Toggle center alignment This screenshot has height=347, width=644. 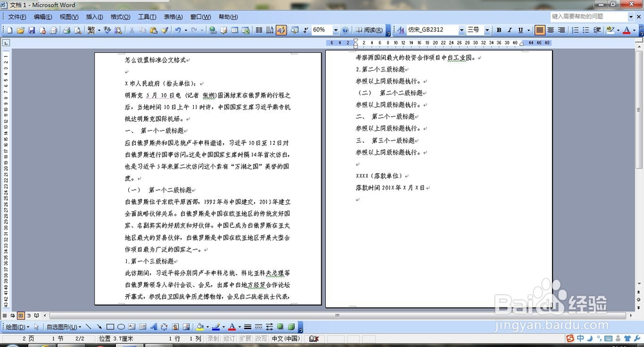[551, 30]
